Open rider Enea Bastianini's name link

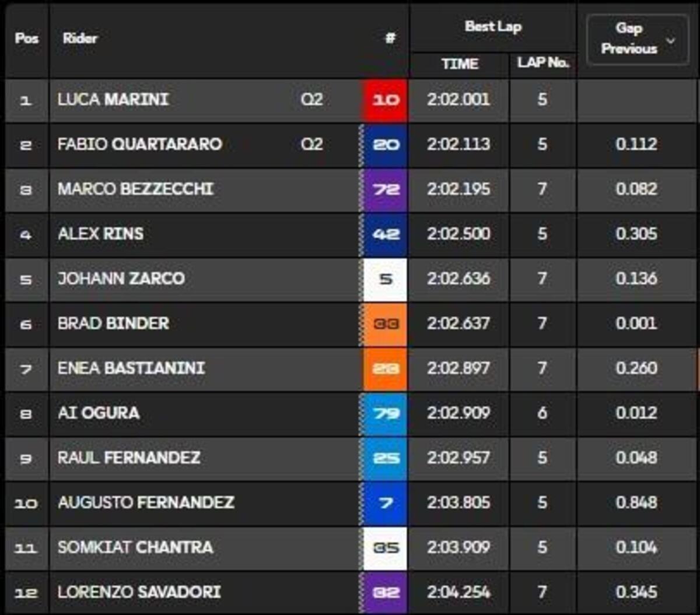click(131, 368)
